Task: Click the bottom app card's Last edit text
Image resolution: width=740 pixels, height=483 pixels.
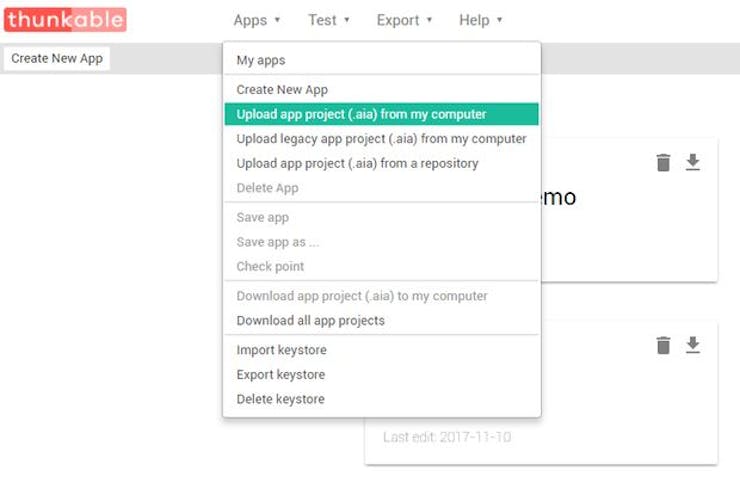Action: click(447, 437)
